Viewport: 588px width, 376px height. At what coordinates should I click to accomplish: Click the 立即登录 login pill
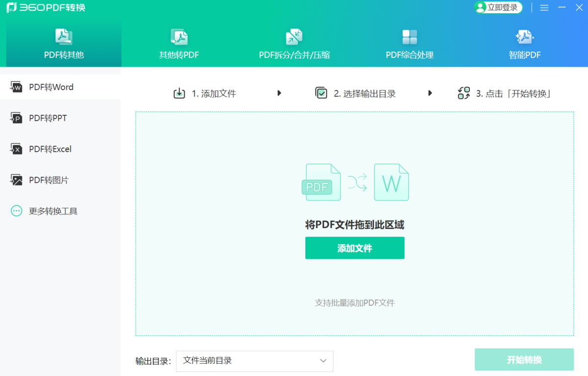(x=498, y=7)
